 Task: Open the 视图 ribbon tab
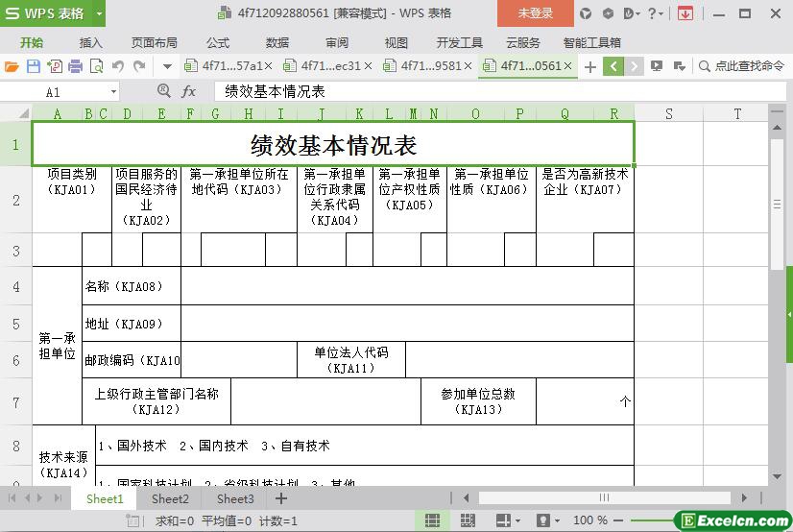pos(396,42)
